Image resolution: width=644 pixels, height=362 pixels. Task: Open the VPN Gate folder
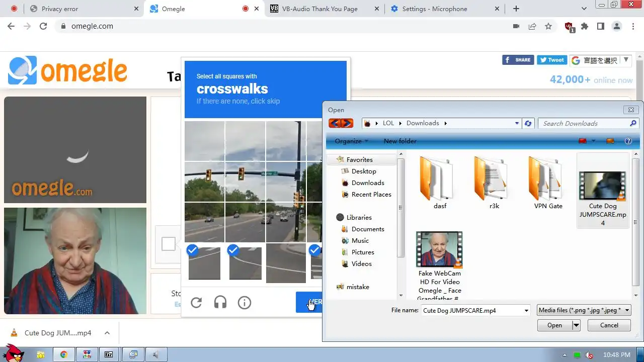click(x=548, y=183)
